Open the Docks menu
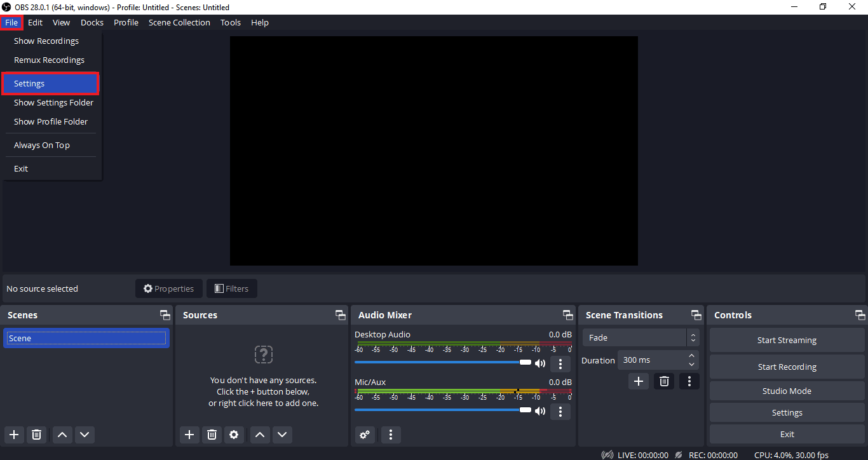The width and height of the screenshot is (868, 460). click(92, 22)
